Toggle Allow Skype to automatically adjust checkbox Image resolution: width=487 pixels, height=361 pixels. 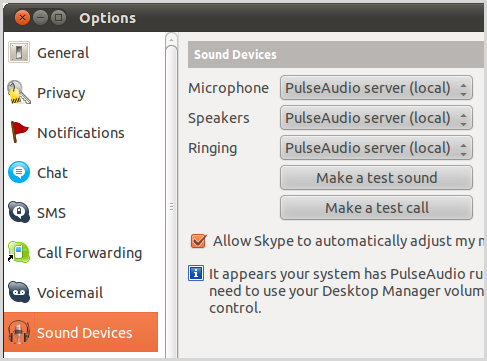point(198,241)
